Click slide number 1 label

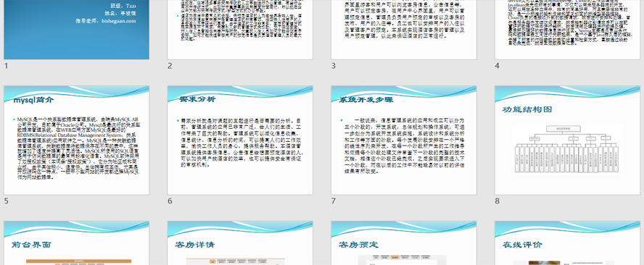point(6,66)
